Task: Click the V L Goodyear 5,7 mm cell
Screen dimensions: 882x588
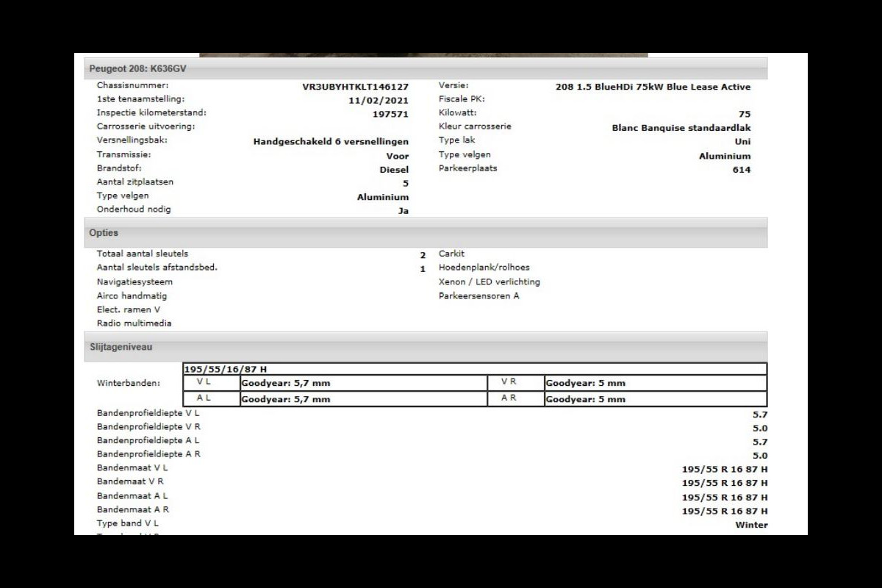Action: click(286, 383)
